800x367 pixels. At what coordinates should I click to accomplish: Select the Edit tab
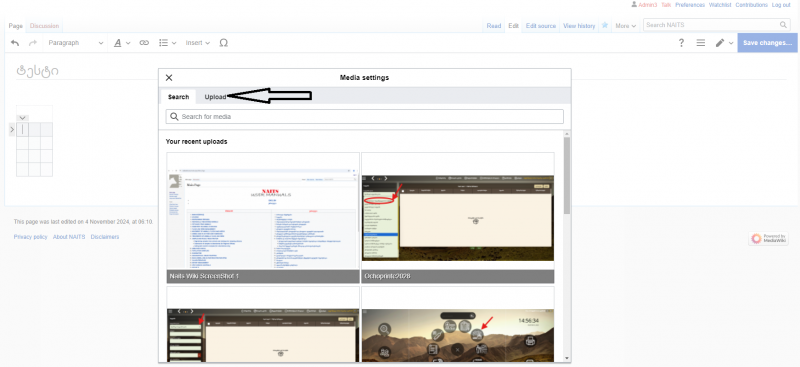point(513,26)
